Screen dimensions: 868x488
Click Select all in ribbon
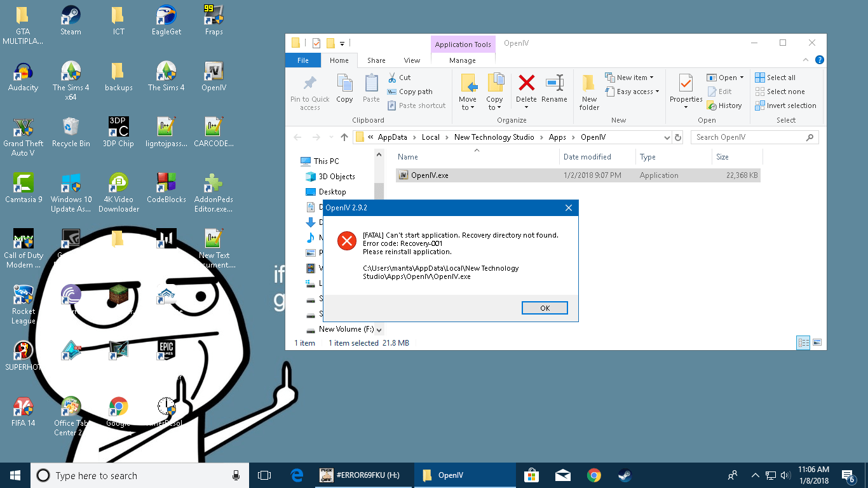(775, 78)
